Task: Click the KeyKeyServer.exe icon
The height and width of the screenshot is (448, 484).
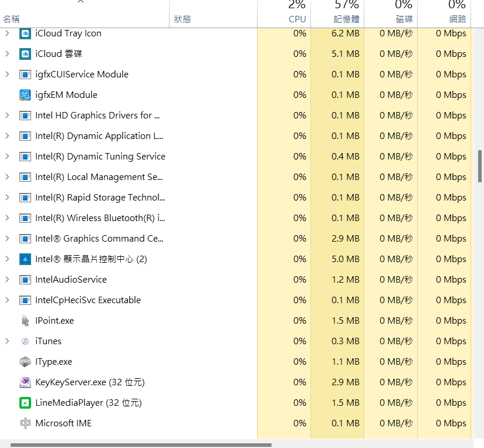Action: [25, 382]
